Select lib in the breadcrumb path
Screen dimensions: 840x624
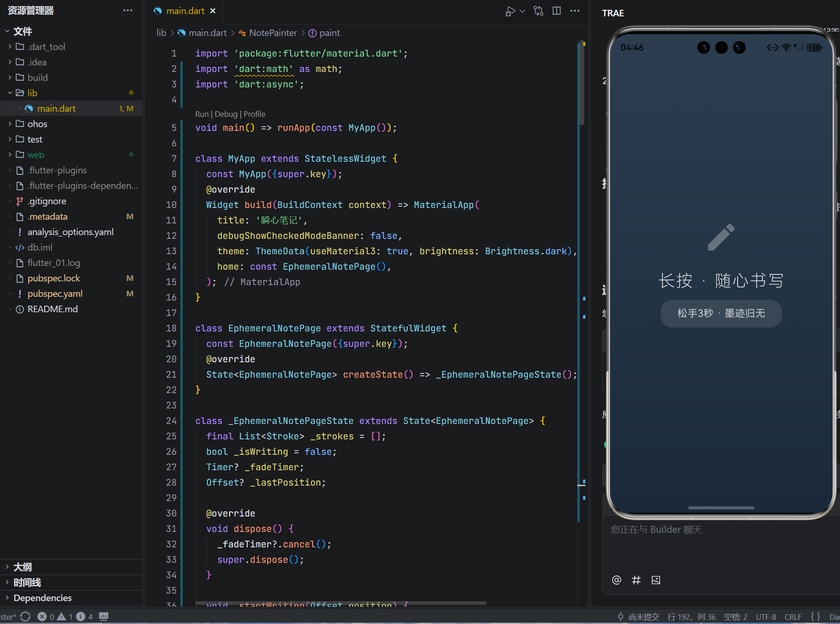161,33
